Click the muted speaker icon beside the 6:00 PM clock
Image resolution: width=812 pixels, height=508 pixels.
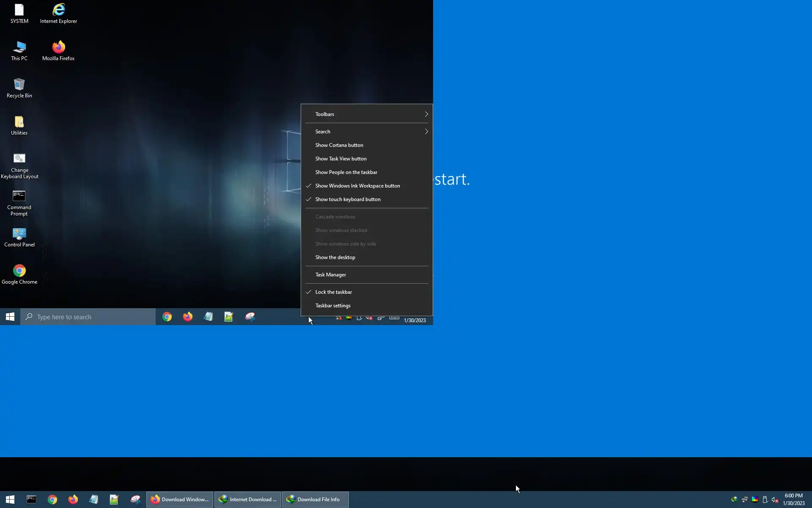pos(775,500)
